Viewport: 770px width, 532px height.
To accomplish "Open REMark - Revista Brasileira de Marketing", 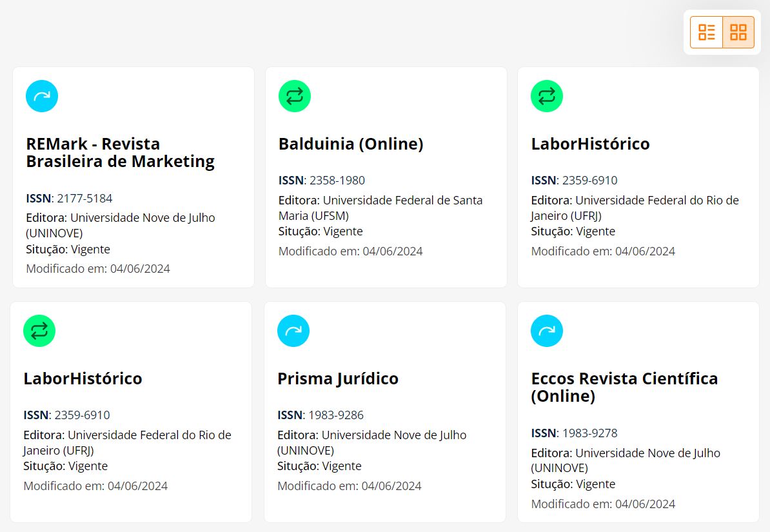I will coord(120,152).
